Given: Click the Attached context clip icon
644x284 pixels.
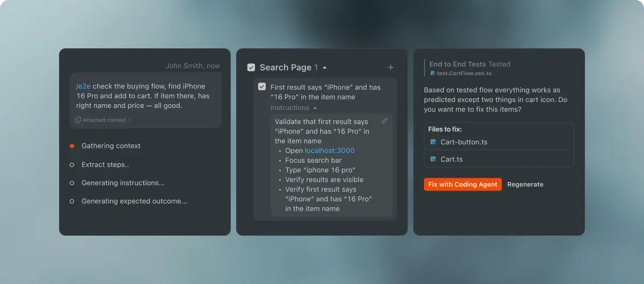Looking at the screenshot, I should click(x=78, y=120).
